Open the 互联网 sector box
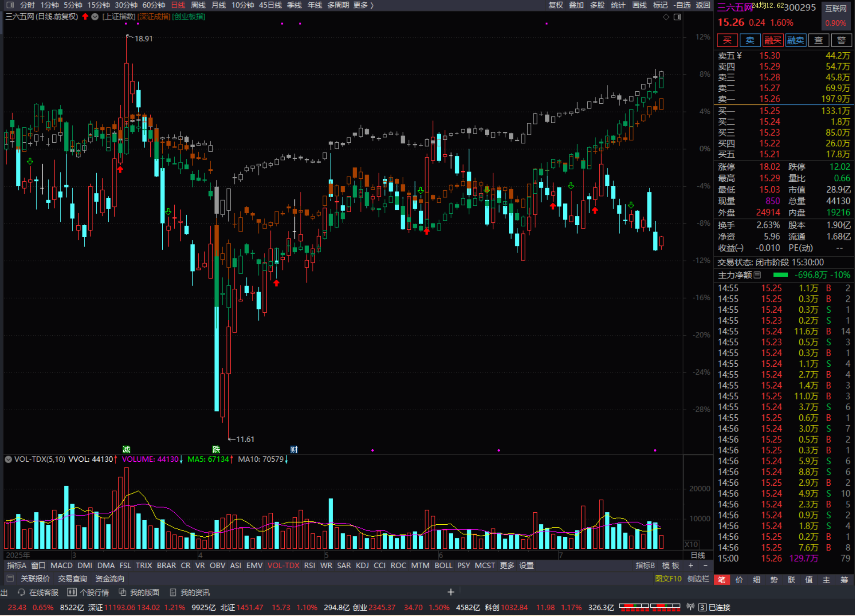This screenshot has width=855, height=616. 835,15
